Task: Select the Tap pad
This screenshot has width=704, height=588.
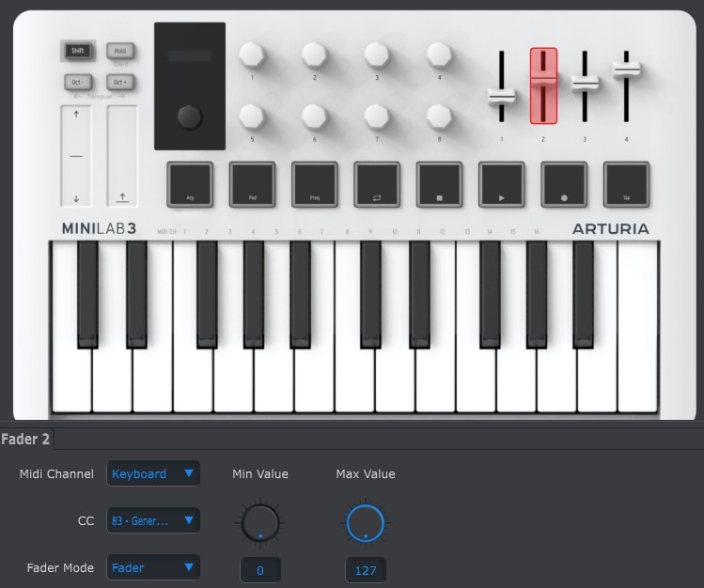Action: [x=626, y=184]
